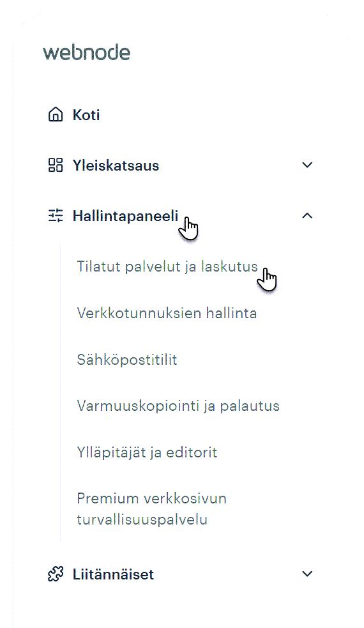Select the Hallintapaneeli menu label
The image size is (364, 628).
coord(125,216)
